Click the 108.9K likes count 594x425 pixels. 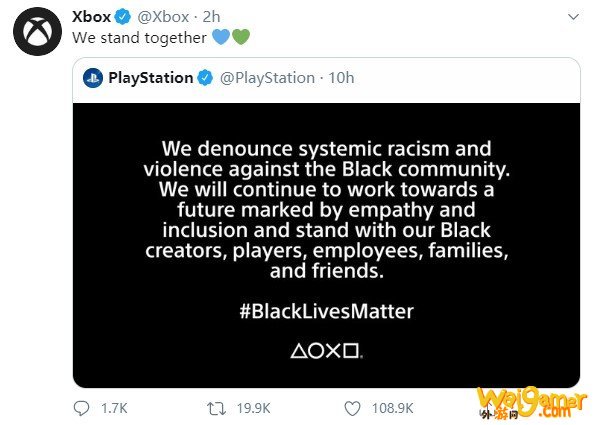tap(392, 408)
